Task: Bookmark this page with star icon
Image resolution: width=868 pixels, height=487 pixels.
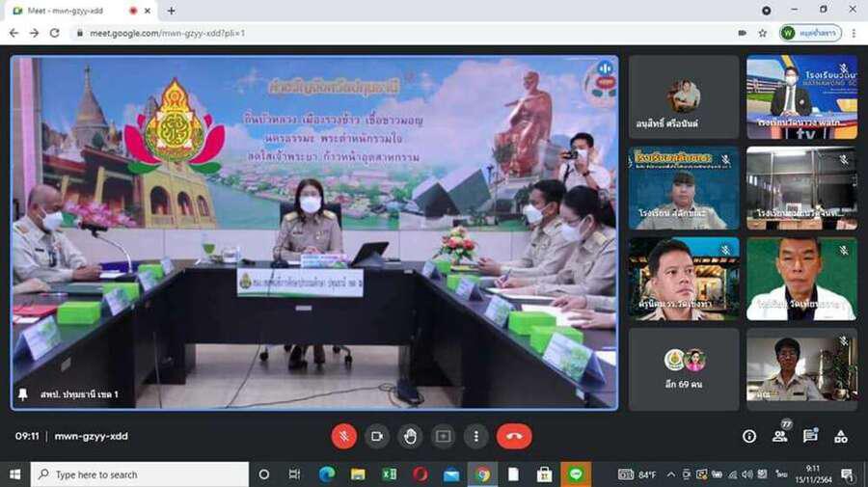Action: tap(763, 33)
